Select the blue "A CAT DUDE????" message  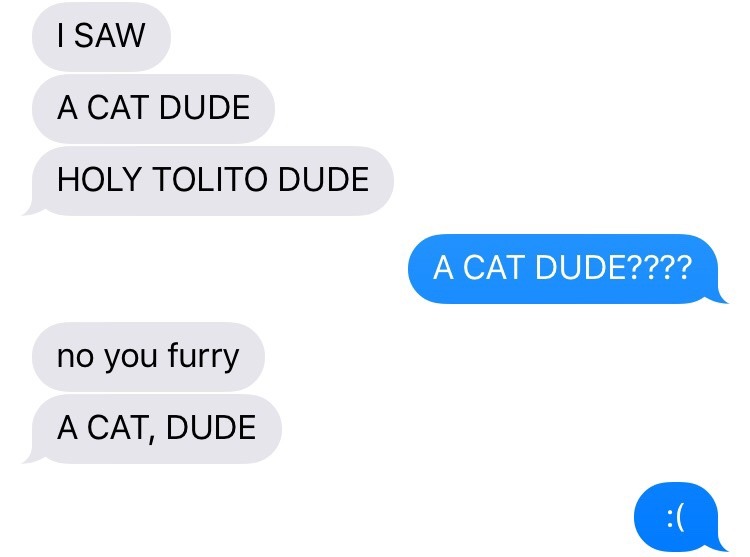(567, 269)
